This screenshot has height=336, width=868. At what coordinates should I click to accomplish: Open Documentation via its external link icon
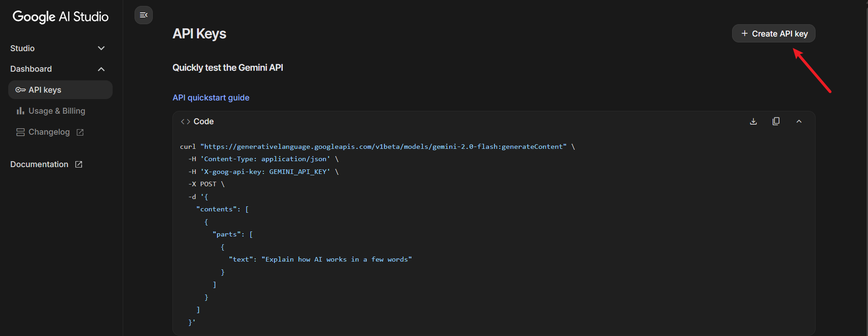(x=79, y=164)
